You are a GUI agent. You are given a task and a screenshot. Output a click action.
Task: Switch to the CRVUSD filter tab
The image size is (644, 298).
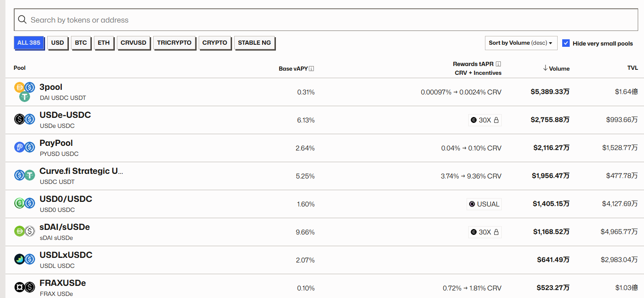coord(134,43)
